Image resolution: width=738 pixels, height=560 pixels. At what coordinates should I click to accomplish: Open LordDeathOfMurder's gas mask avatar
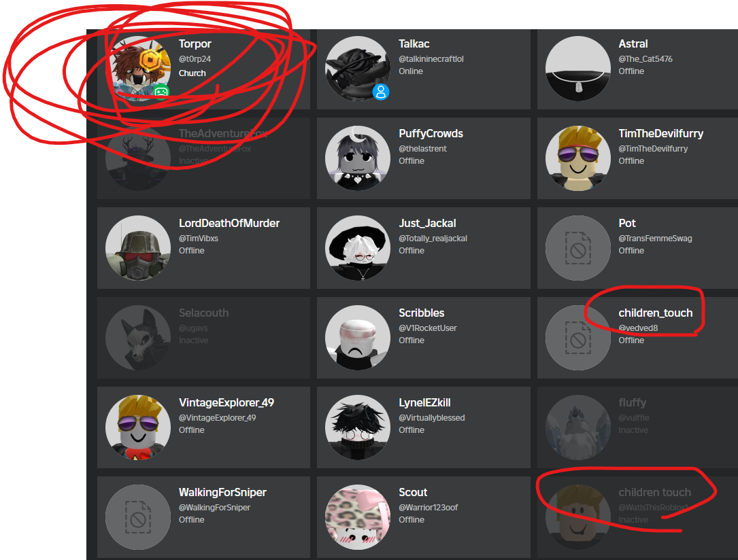point(138,248)
